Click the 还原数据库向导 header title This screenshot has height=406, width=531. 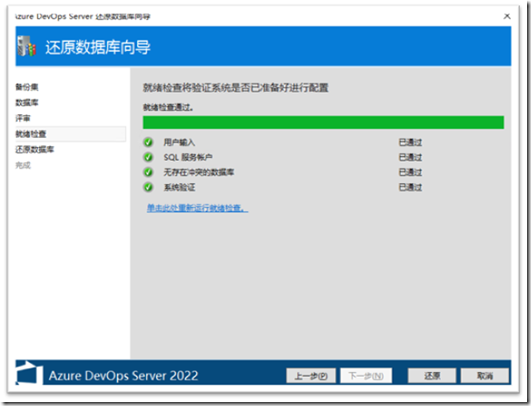tap(98, 47)
